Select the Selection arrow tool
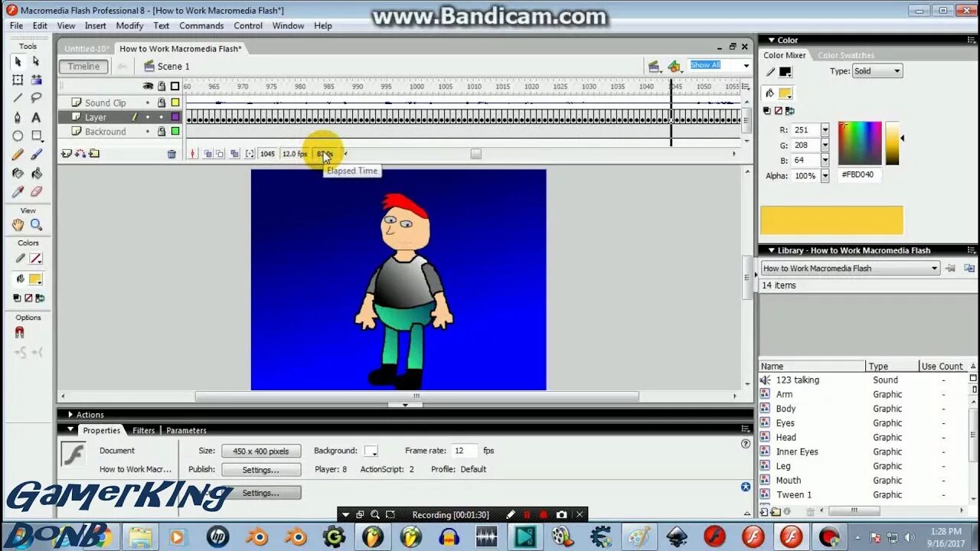Image resolution: width=980 pixels, height=551 pixels. click(x=18, y=61)
